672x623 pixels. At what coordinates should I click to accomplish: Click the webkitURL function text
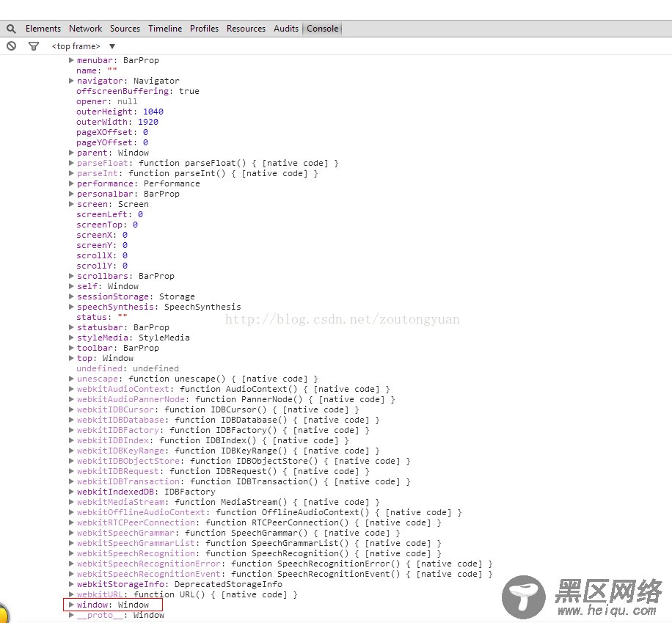[x=187, y=594]
